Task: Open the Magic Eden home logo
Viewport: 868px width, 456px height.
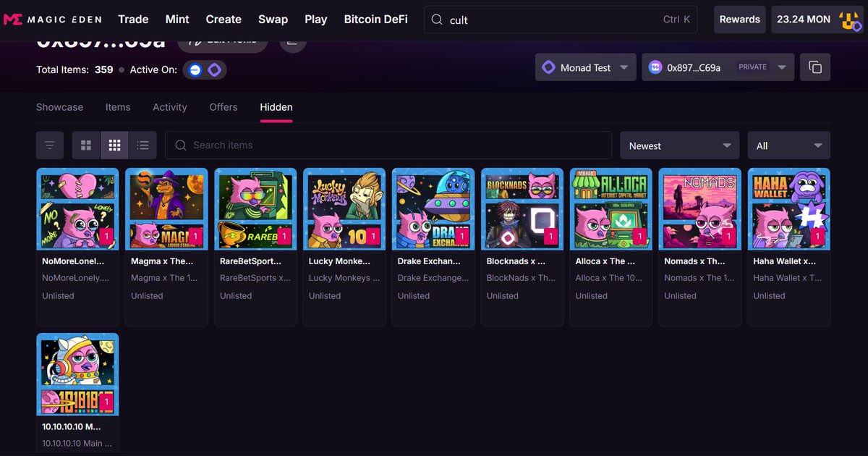Action: tap(53, 20)
